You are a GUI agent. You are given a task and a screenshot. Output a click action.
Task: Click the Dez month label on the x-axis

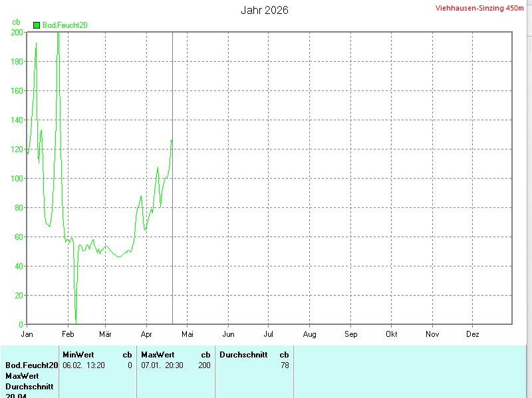(473, 334)
